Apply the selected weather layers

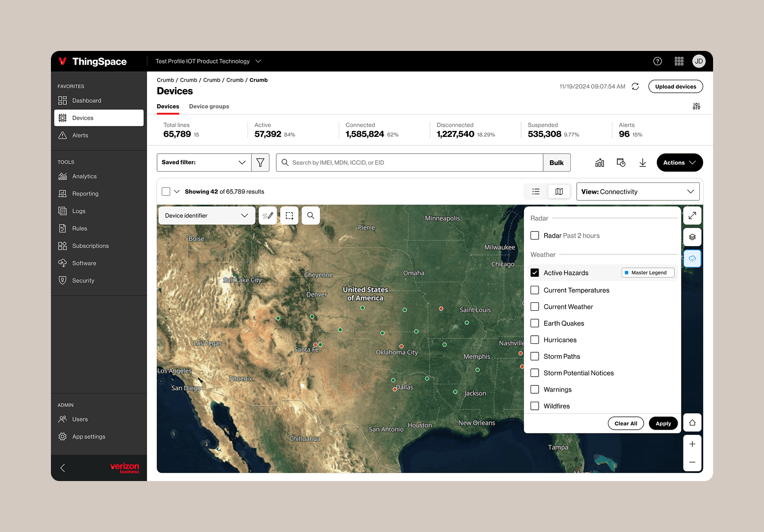pos(663,423)
